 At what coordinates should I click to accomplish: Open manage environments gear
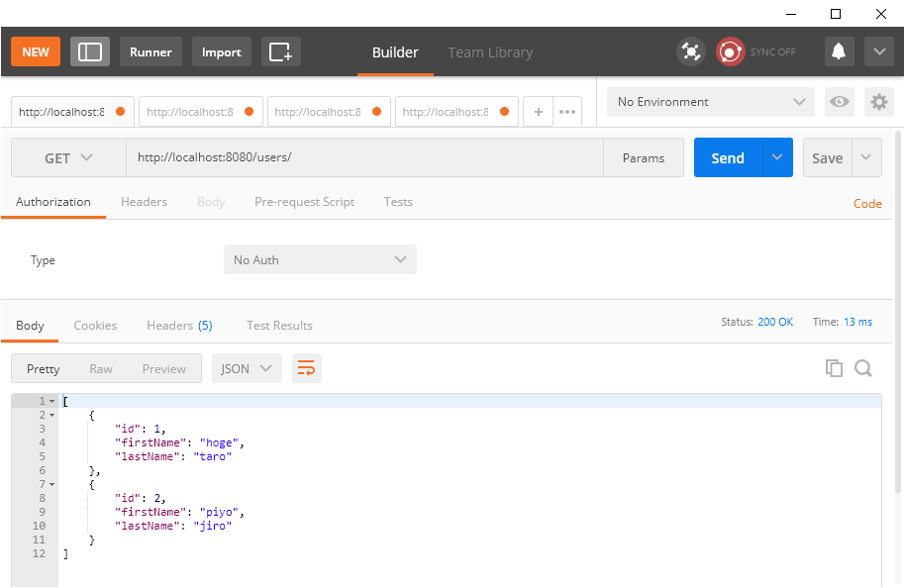click(x=879, y=102)
